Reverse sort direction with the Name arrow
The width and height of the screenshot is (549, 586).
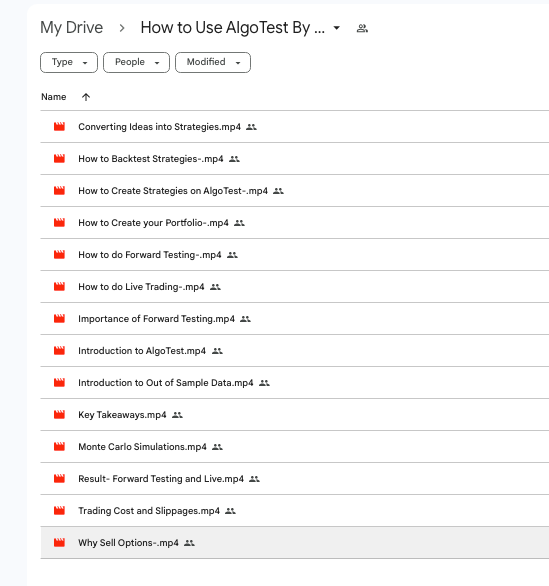point(86,97)
